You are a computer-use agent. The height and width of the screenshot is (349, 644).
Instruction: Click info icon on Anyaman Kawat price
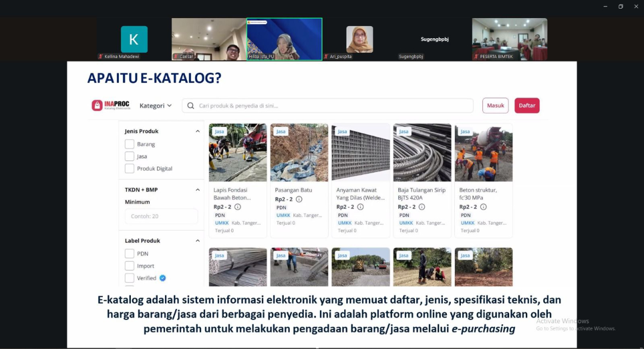pyautogui.click(x=360, y=207)
